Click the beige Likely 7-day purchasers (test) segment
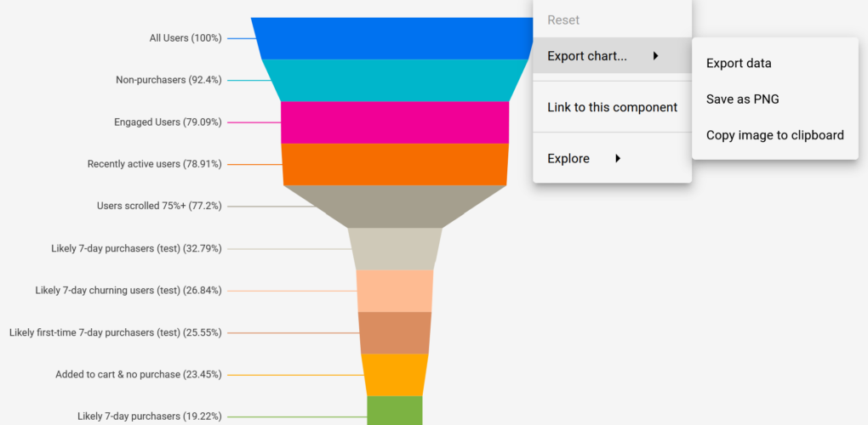Image resolution: width=868 pixels, height=425 pixels. (395, 248)
